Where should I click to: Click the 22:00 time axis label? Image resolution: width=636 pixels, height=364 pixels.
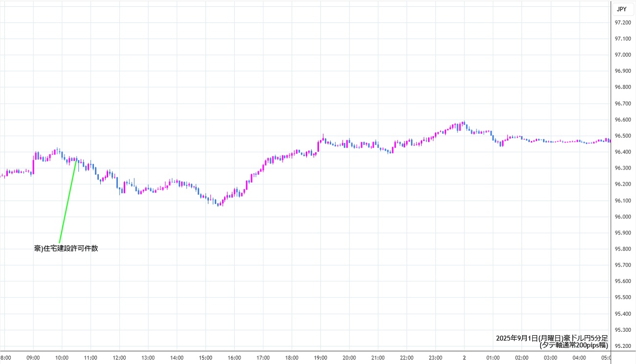(x=407, y=358)
